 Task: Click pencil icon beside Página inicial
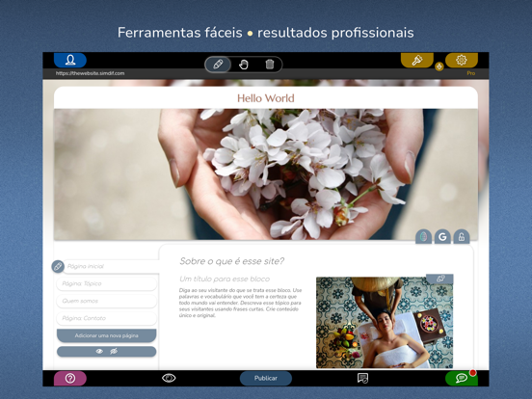point(58,266)
